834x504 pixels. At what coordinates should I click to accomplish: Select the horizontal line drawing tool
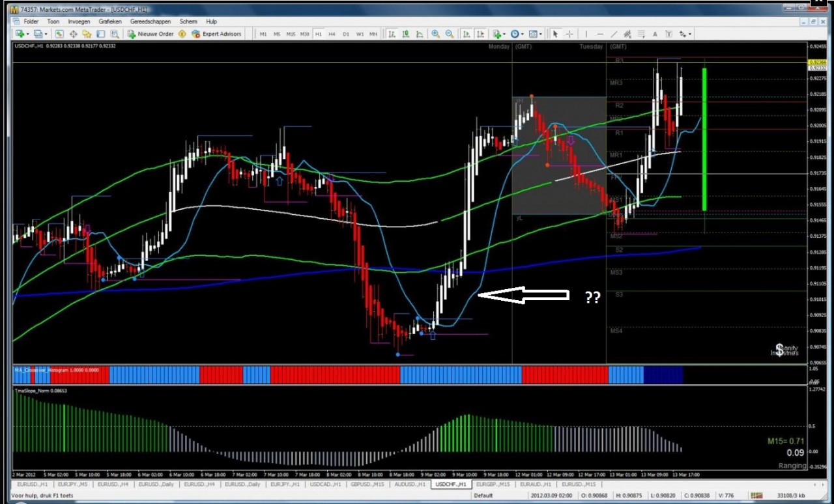click(x=600, y=34)
